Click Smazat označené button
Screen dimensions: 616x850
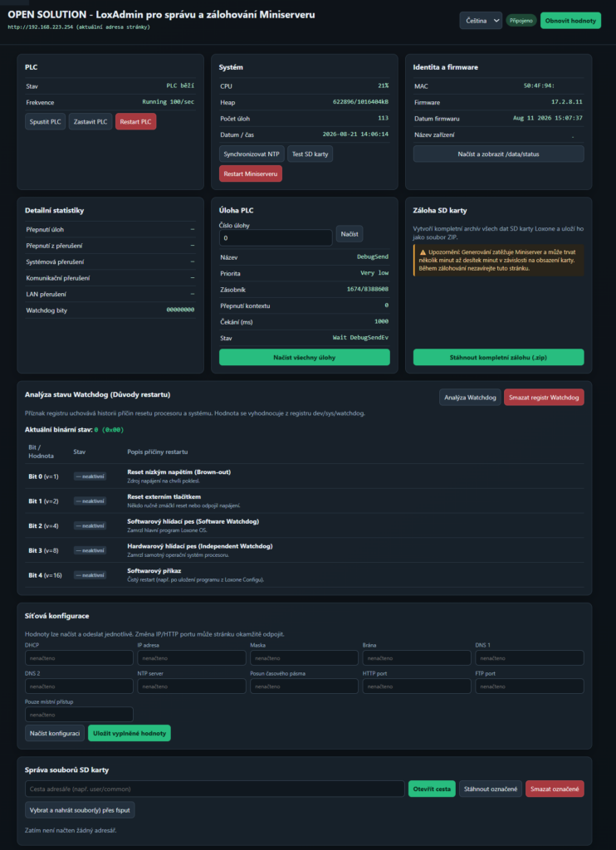click(x=555, y=789)
